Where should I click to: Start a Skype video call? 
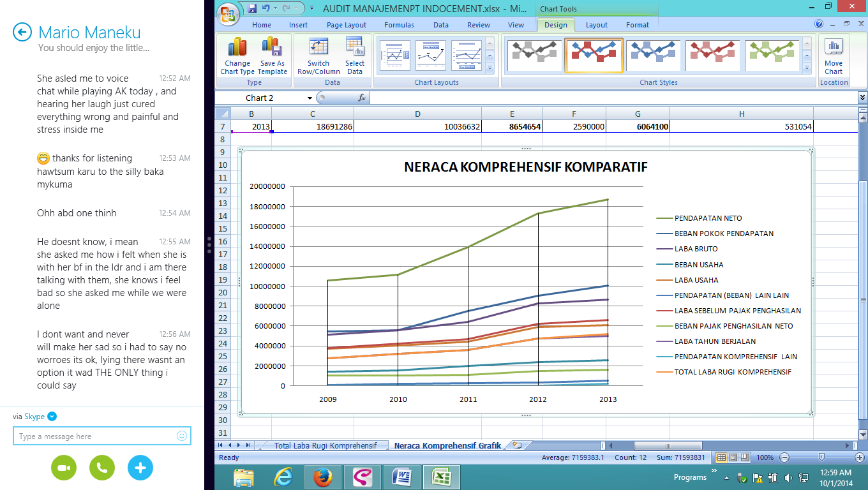tap(64, 468)
